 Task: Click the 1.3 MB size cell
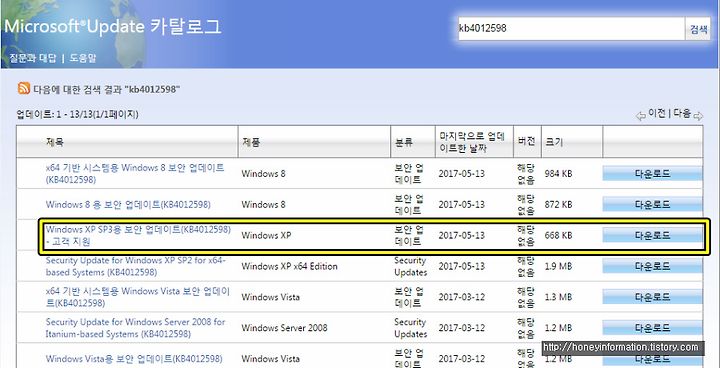point(558,297)
